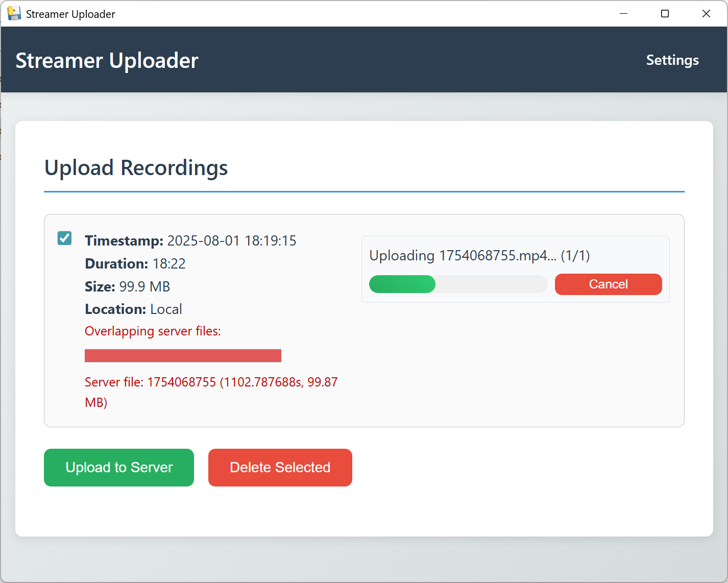Select the red overlapping server files bar
The image size is (728, 583).
coord(183,355)
